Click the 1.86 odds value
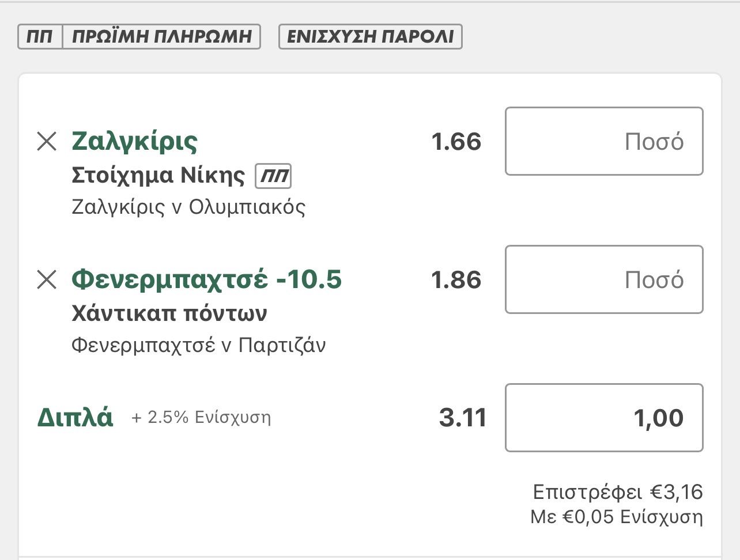This screenshot has height=560, width=740. (x=456, y=280)
